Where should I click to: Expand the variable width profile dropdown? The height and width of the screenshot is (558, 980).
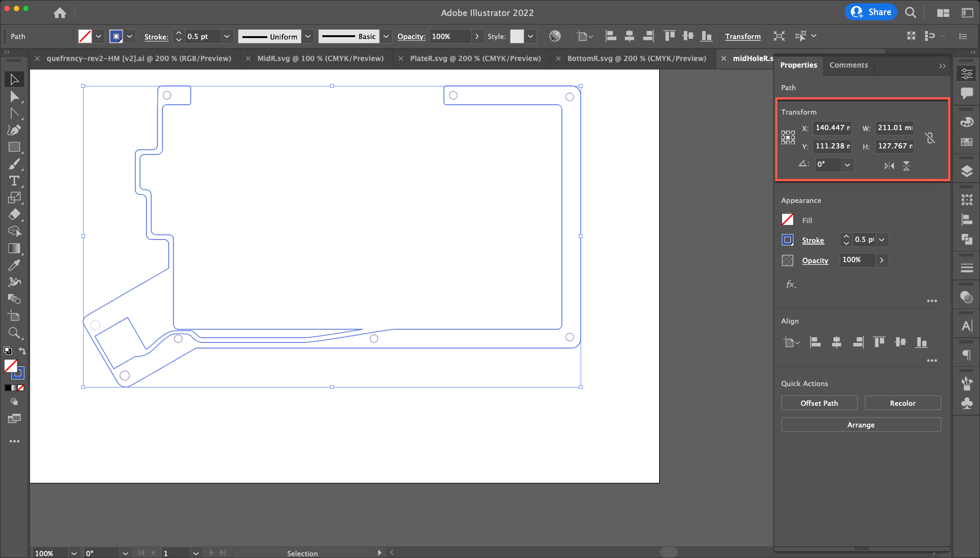tap(308, 36)
